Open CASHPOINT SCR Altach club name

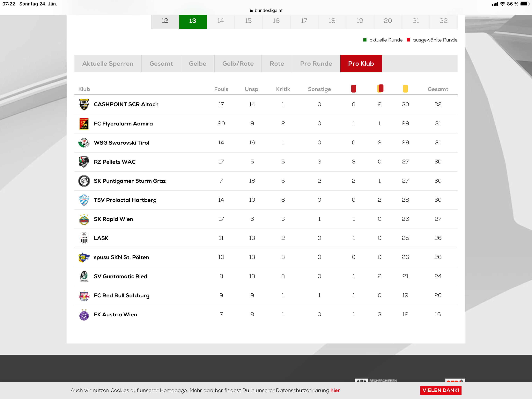(126, 104)
